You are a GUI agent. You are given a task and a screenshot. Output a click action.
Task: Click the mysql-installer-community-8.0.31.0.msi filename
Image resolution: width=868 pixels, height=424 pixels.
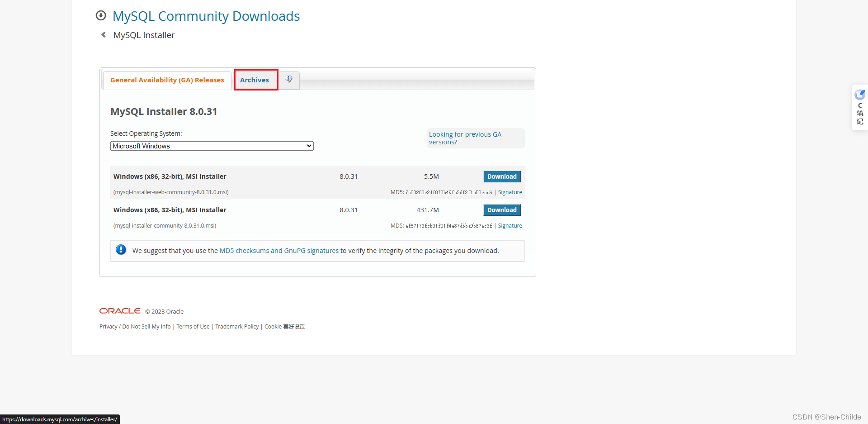165,226
